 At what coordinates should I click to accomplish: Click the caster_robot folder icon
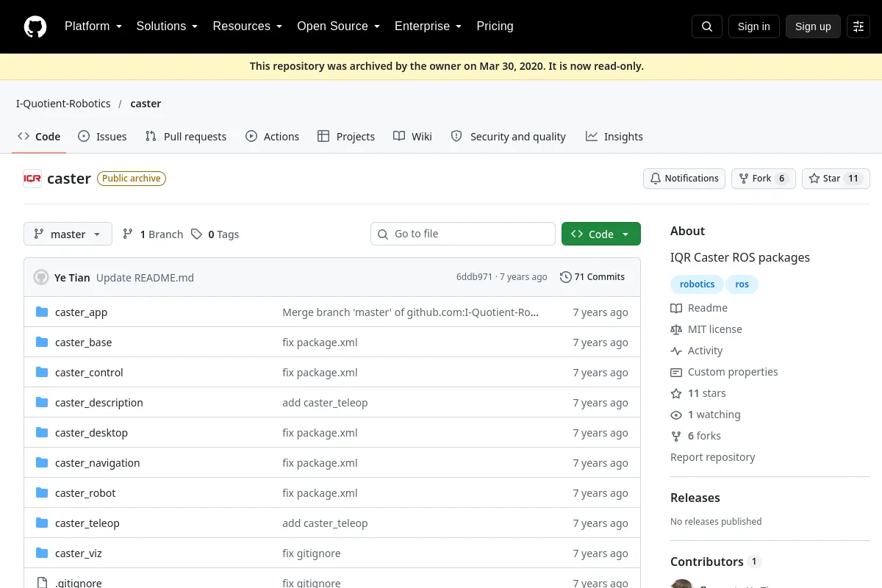pos(42,493)
